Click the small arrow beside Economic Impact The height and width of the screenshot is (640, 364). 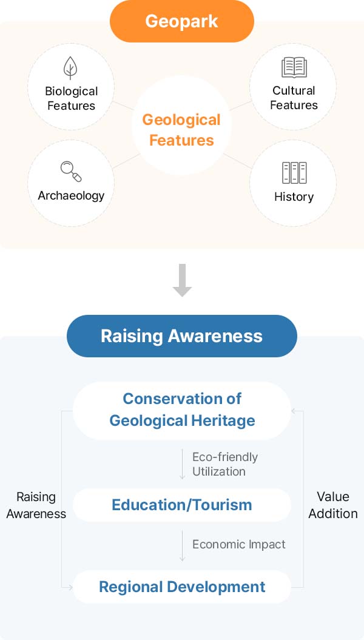[x=182, y=546]
